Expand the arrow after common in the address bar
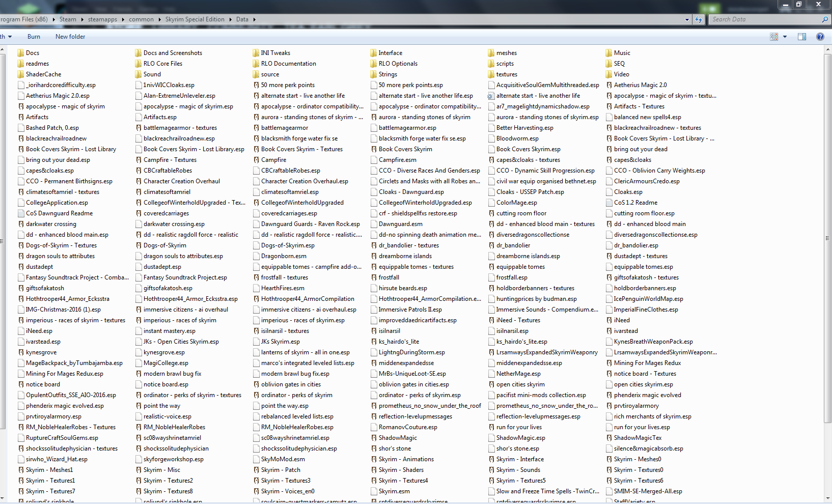Image resolution: width=832 pixels, height=504 pixels. click(159, 19)
